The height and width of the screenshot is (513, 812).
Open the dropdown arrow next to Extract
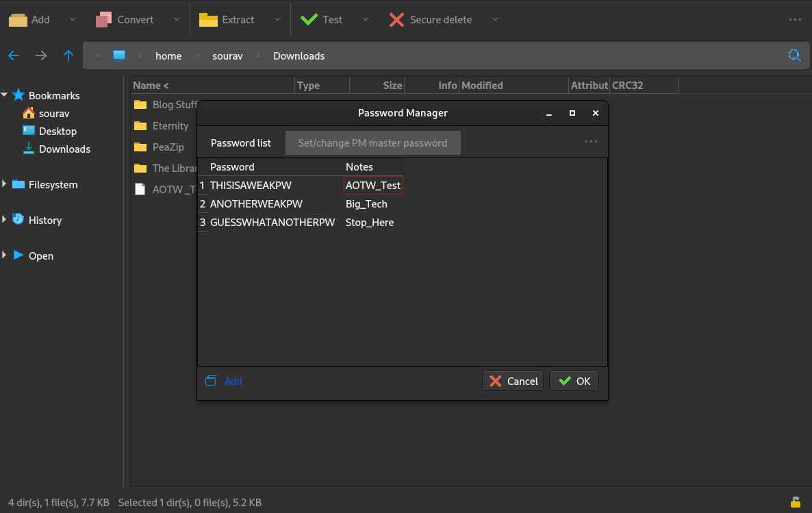point(277,20)
